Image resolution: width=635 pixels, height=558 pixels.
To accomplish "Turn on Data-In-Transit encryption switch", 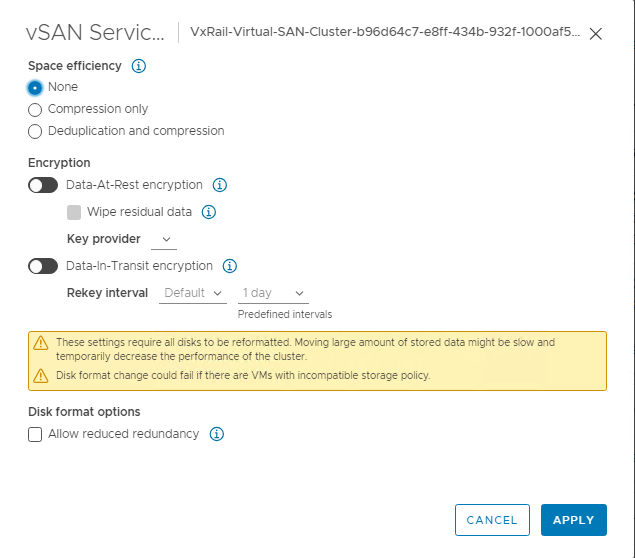I will pos(43,266).
